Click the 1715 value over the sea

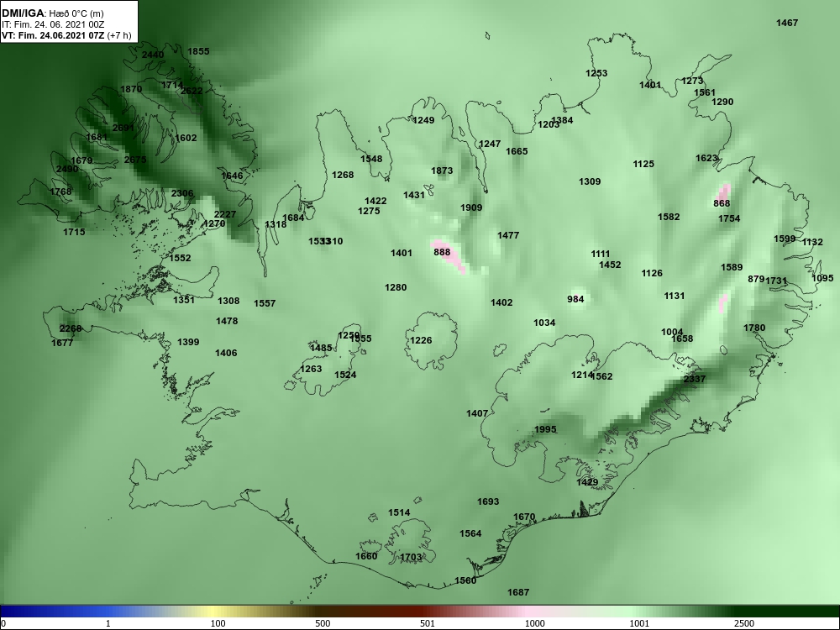click(74, 232)
